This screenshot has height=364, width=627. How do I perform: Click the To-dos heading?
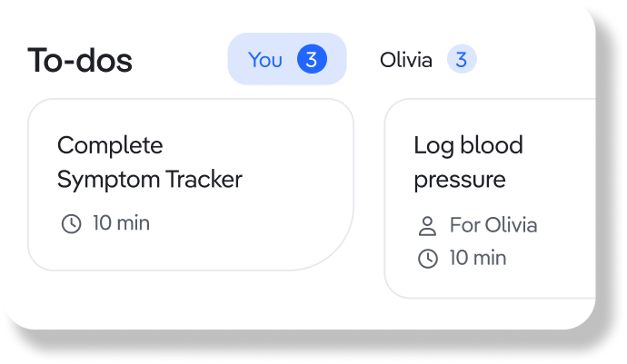click(x=80, y=60)
